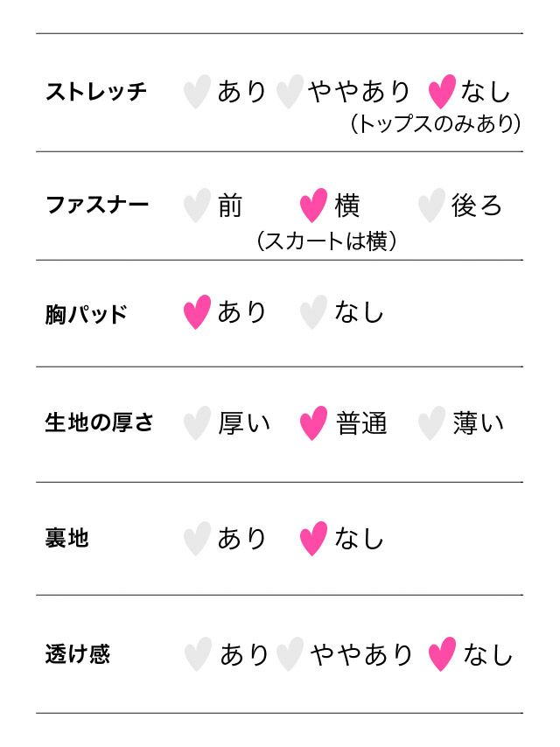
Task: Click the gray heart beside 透け感 ややあり
Action: [289, 654]
